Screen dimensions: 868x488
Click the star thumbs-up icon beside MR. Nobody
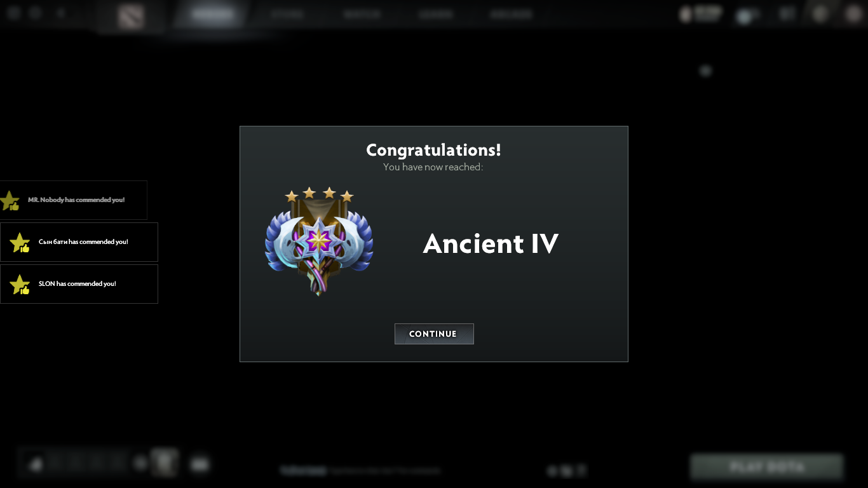[10, 201]
